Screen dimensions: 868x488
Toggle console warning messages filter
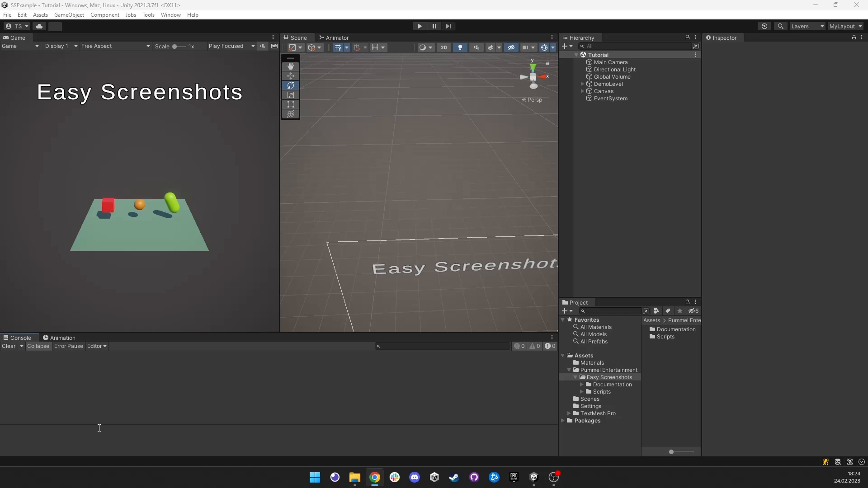(x=535, y=346)
